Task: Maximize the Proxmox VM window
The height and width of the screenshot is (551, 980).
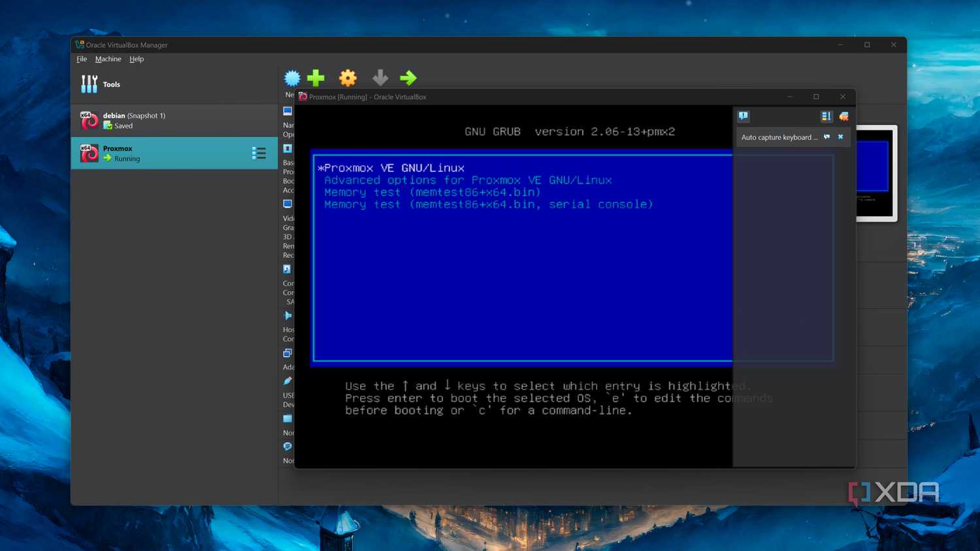Action: 816,97
